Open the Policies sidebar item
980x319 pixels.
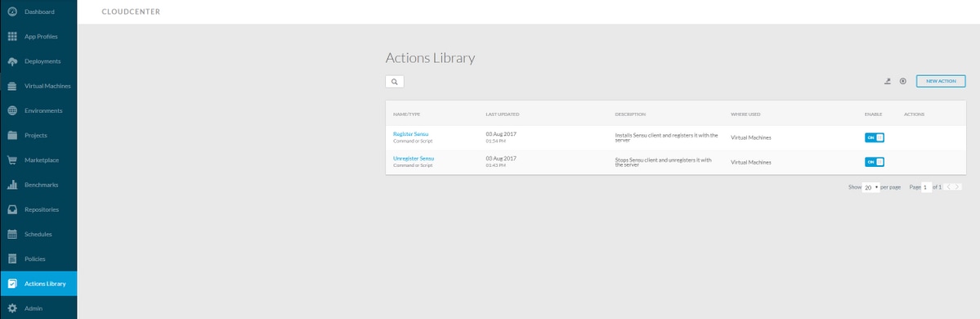38,259
